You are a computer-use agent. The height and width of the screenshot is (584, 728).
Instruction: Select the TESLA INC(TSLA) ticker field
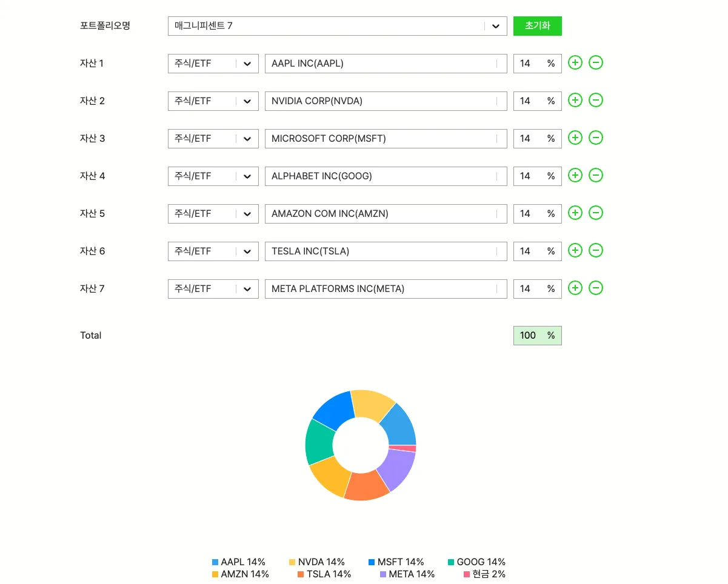click(386, 251)
